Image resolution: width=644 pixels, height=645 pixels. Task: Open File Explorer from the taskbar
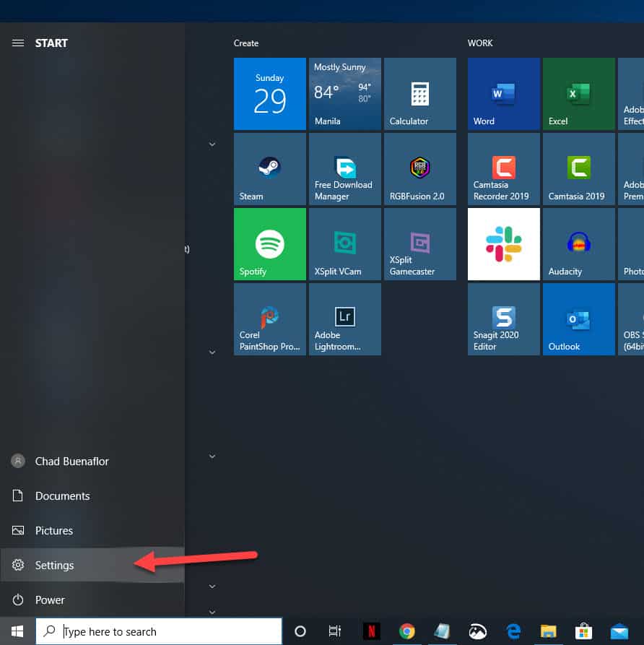tap(548, 631)
